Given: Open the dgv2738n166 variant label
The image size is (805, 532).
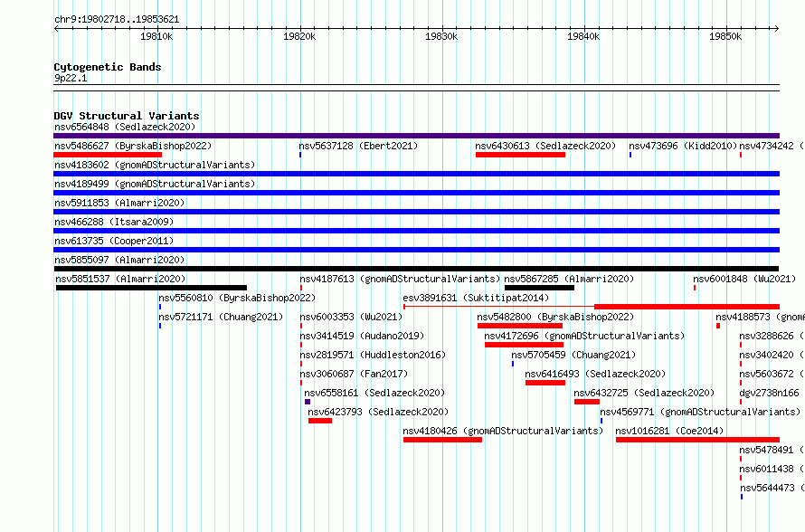Looking at the screenshot, I should (x=769, y=393).
